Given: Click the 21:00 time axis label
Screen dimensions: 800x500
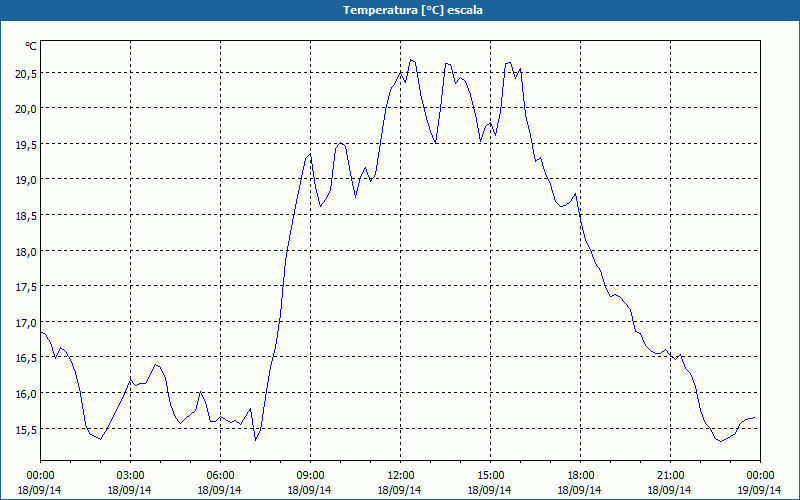Looking at the screenshot, I should tap(670, 476).
